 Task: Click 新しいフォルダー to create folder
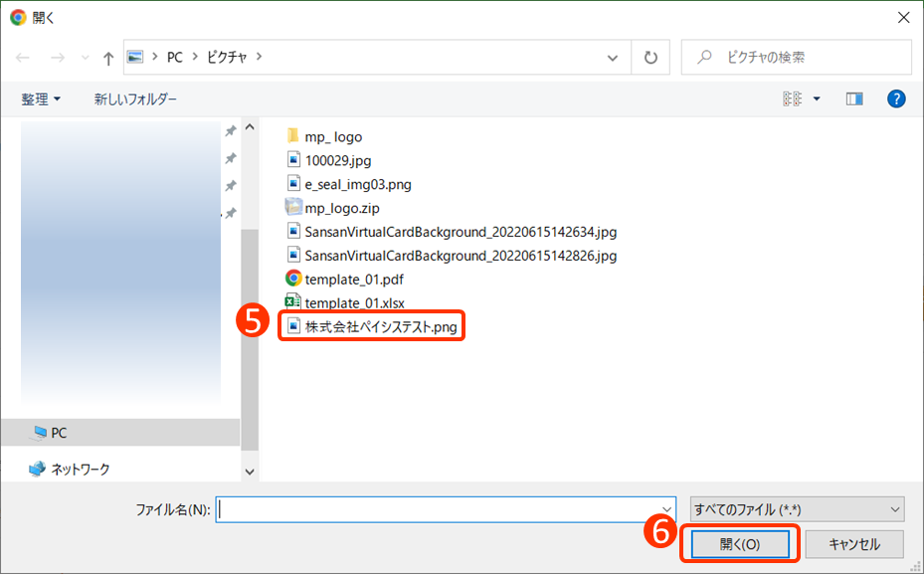point(135,99)
